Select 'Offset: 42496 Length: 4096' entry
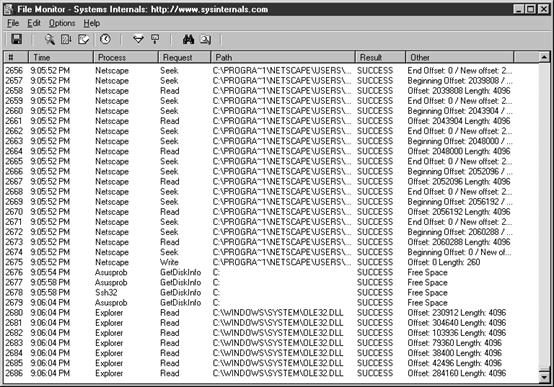Screen dimensions: 554x387 pyautogui.click(x=454, y=363)
